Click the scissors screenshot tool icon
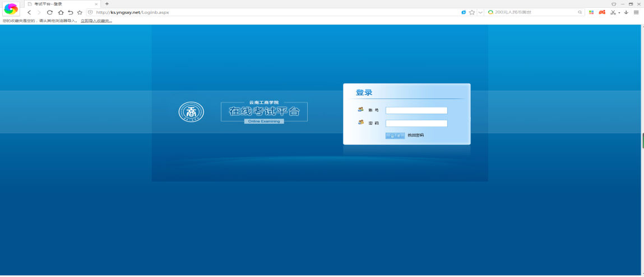Screen dimensions: 644x277 click(613, 12)
